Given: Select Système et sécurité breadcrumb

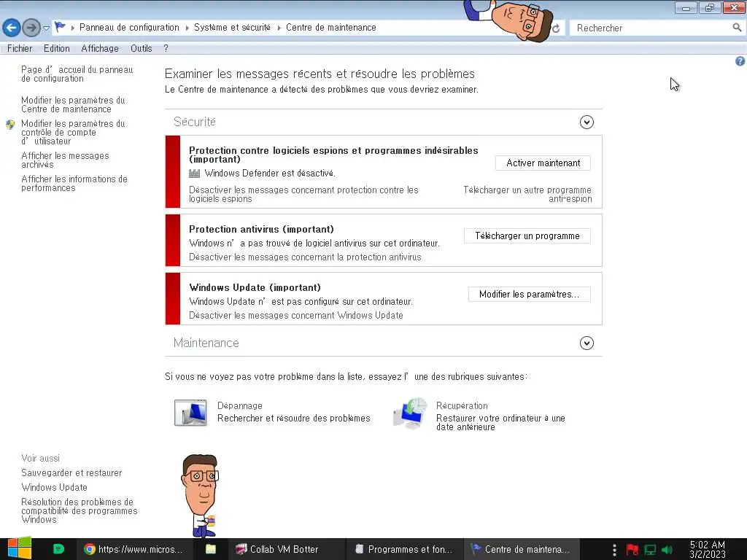Looking at the screenshot, I should pos(232,28).
